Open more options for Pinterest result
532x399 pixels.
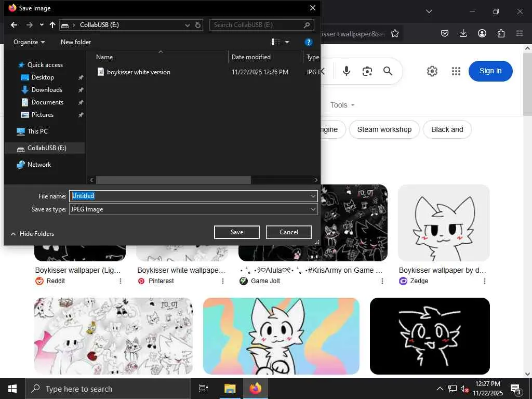click(x=222, y=281)
